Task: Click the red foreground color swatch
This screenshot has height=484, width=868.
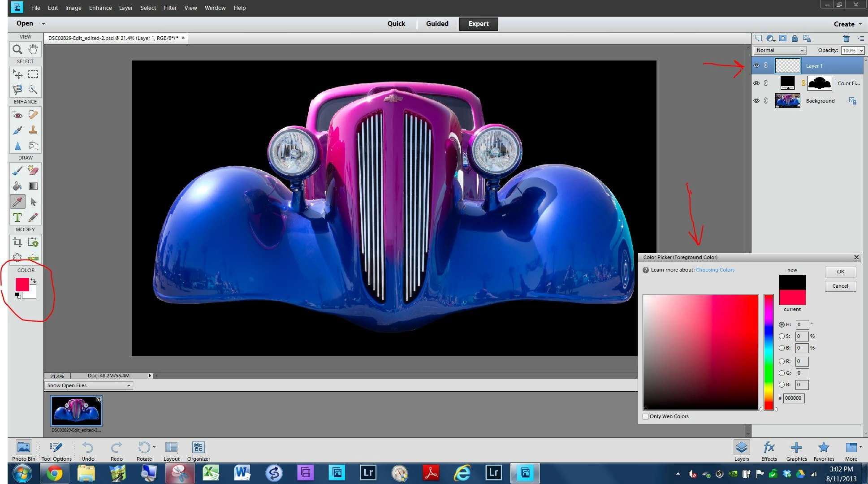Action: tap(22, 284)
